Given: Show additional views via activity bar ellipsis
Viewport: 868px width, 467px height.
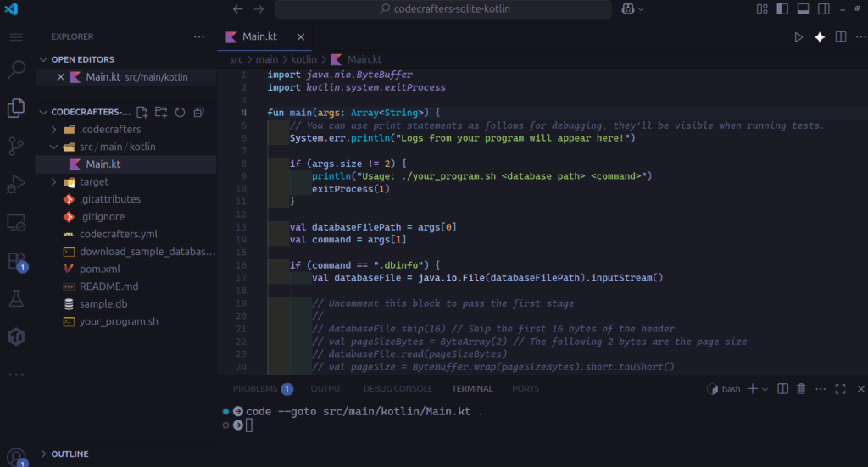Looking at the screenshot, I should click(17, 375).
